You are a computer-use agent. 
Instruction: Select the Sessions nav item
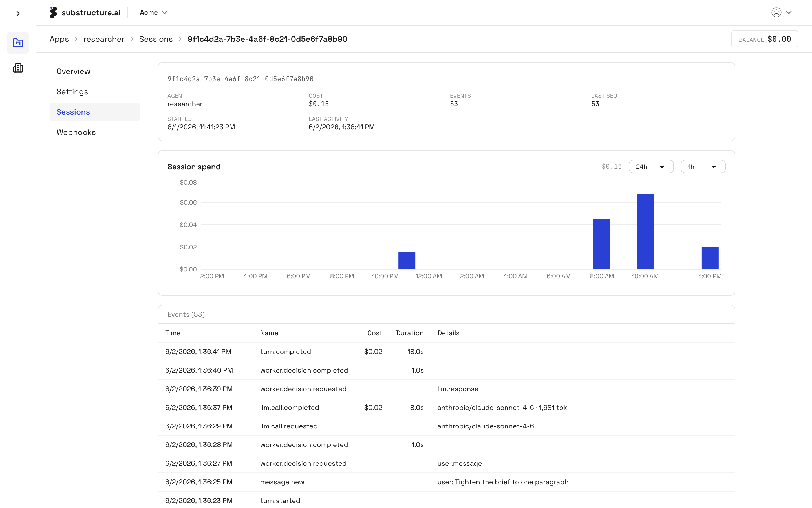point(95,112)
